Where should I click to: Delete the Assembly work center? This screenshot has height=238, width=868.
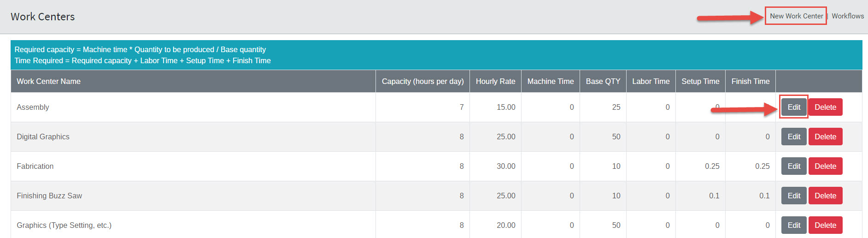[825, 107]
